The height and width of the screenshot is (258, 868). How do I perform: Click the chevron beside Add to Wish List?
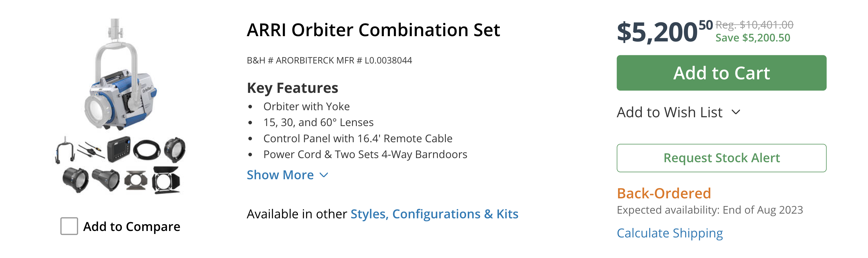tap(736, 112)
